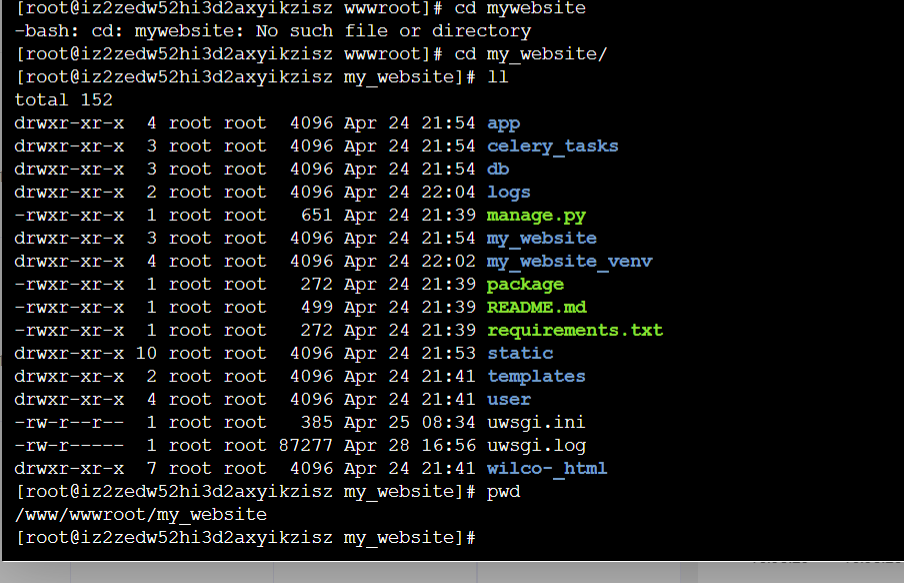This screenshot has height=583, width=904.
Task: Click the '22:04' time in logs row
Action: [x=449, y=192]
